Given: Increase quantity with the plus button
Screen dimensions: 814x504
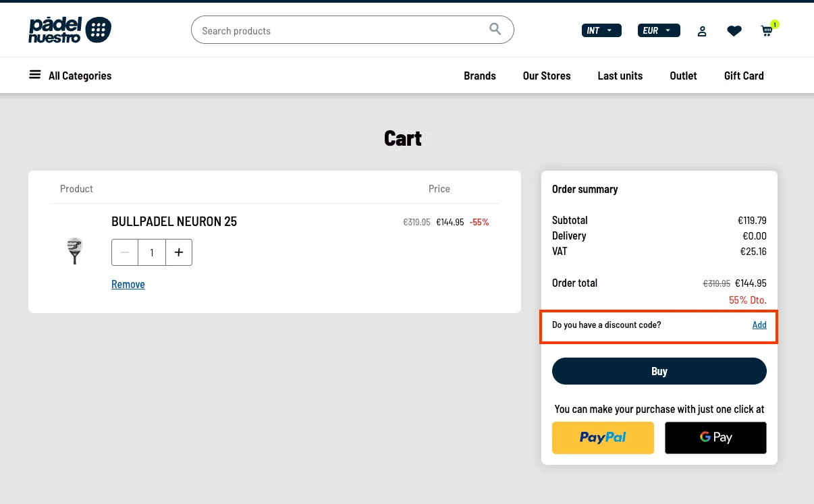Looking at the screenshot, I should pos(179,252).
